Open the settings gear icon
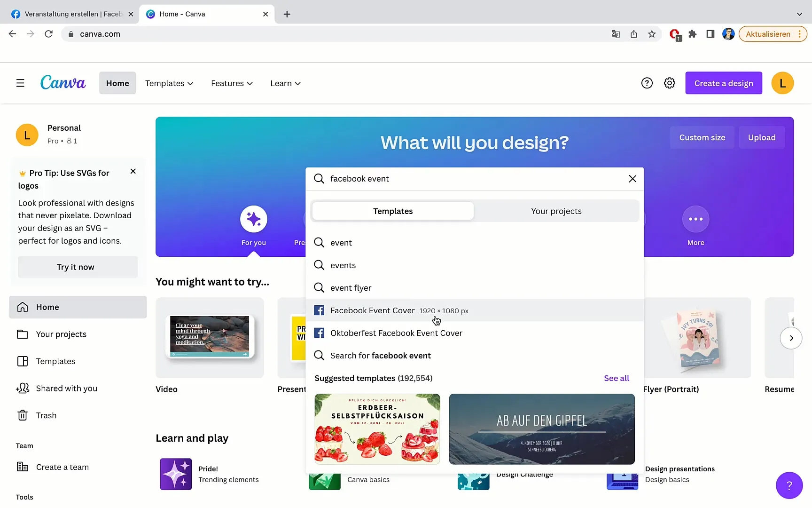Image resolution: width=812 pixels, height=508 pixels. (670, 83)
